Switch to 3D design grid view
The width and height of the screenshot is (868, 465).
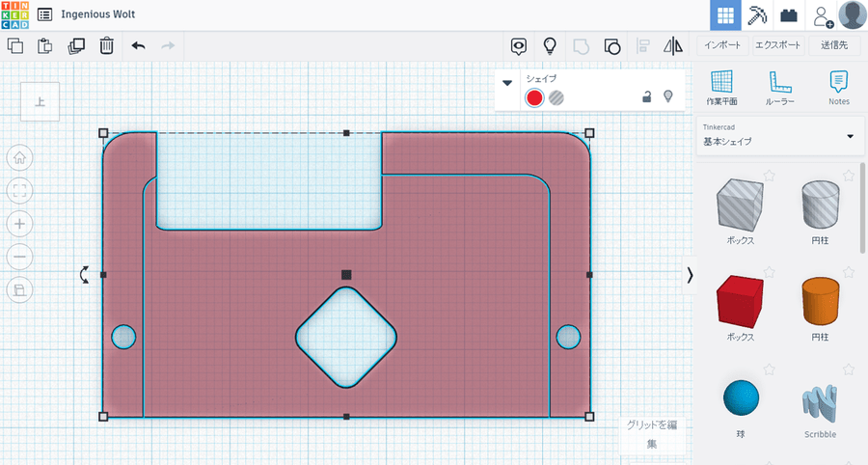pos(725,15)
